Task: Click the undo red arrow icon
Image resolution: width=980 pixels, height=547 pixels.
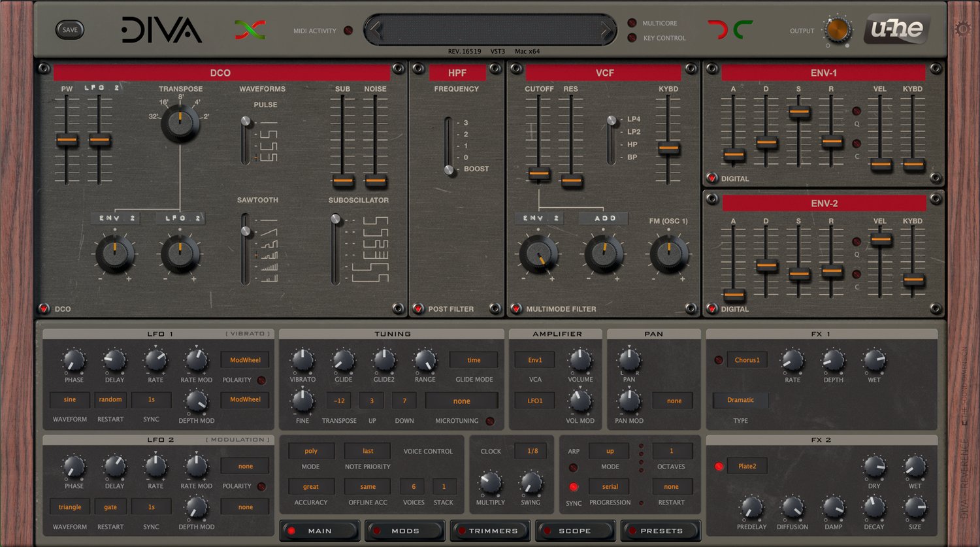Action: pyautogui.click(x=718, y=29)
